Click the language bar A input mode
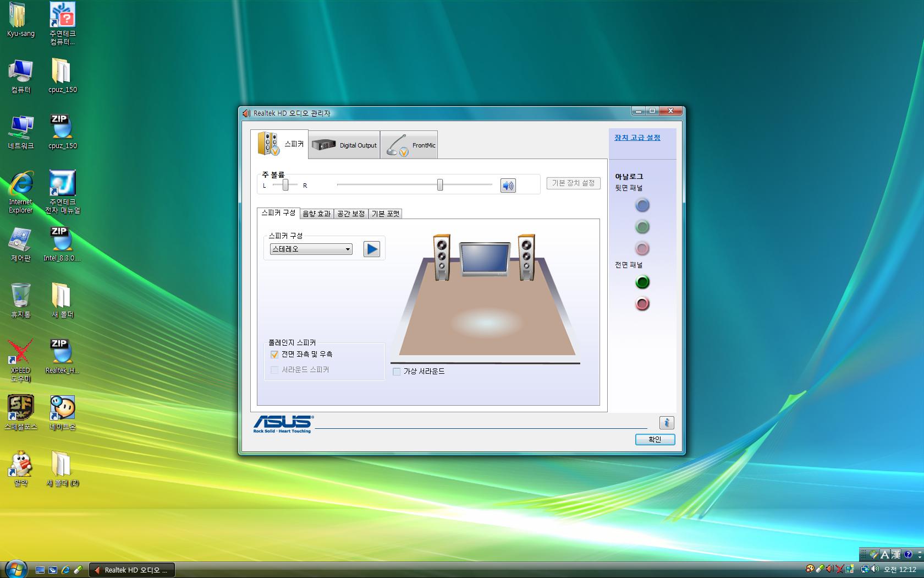The width and height of the screenshot is (924, 578). point(884,554)
